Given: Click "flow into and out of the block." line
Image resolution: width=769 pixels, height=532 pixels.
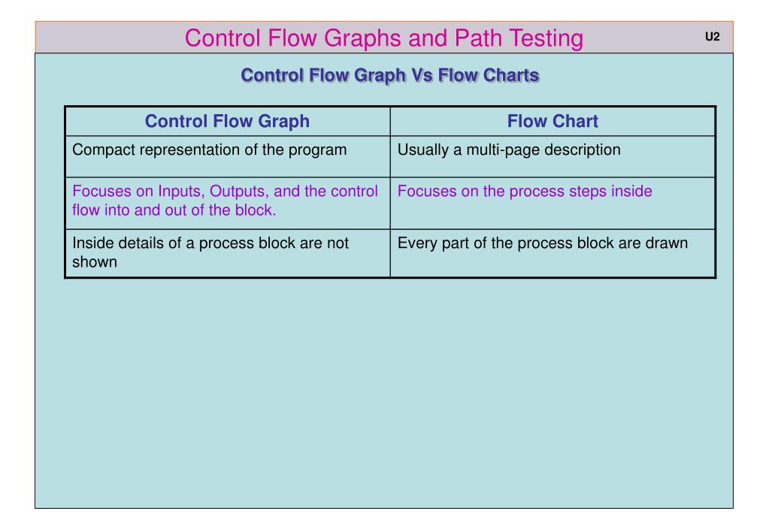Looking at the screenshot, I should tap(174, 210).
